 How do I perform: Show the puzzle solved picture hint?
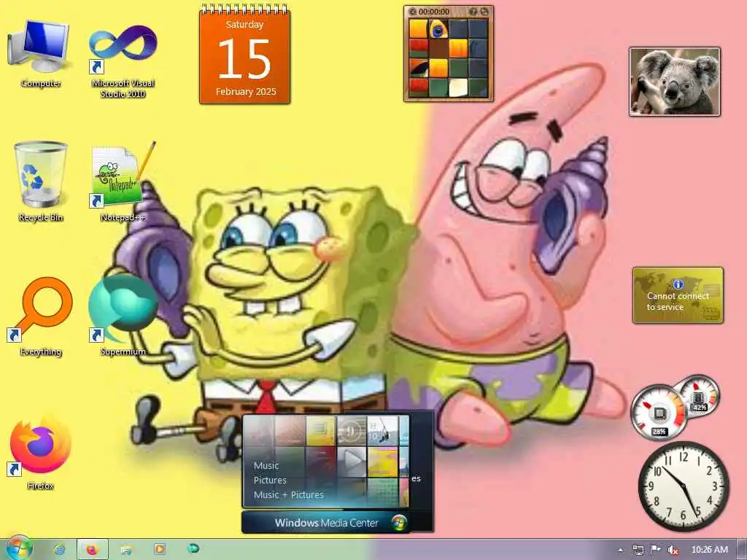click(x=474, y=12)
